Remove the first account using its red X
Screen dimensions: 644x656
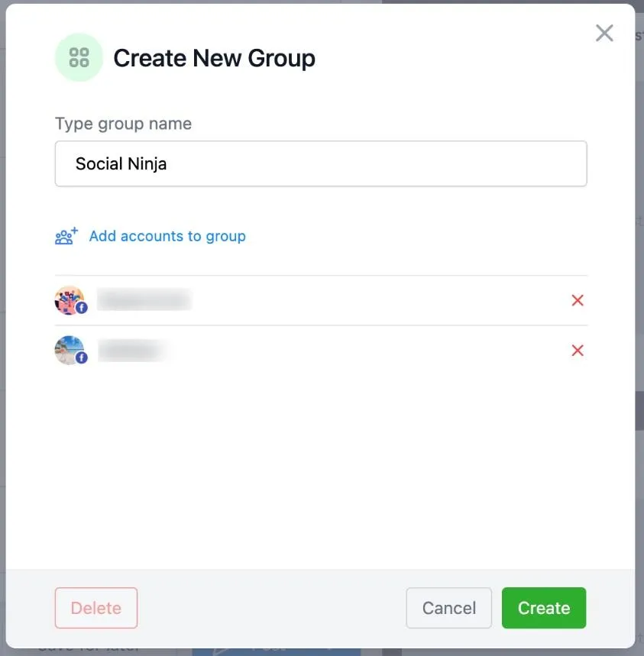click(x=578, y=300)
